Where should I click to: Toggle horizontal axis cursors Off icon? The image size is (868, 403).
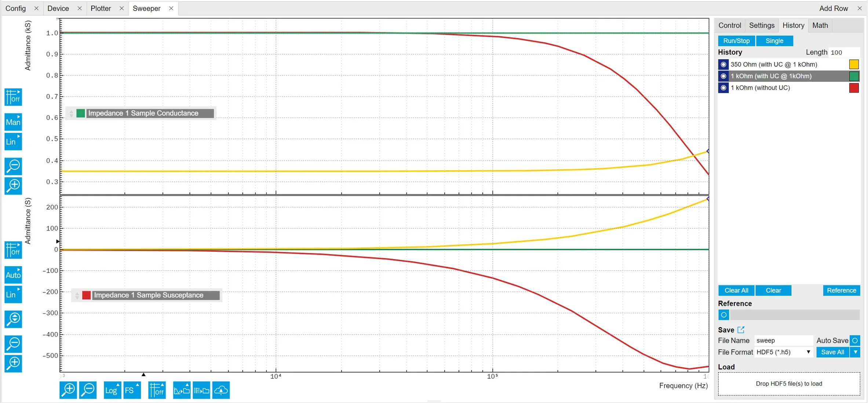point(157,390)
